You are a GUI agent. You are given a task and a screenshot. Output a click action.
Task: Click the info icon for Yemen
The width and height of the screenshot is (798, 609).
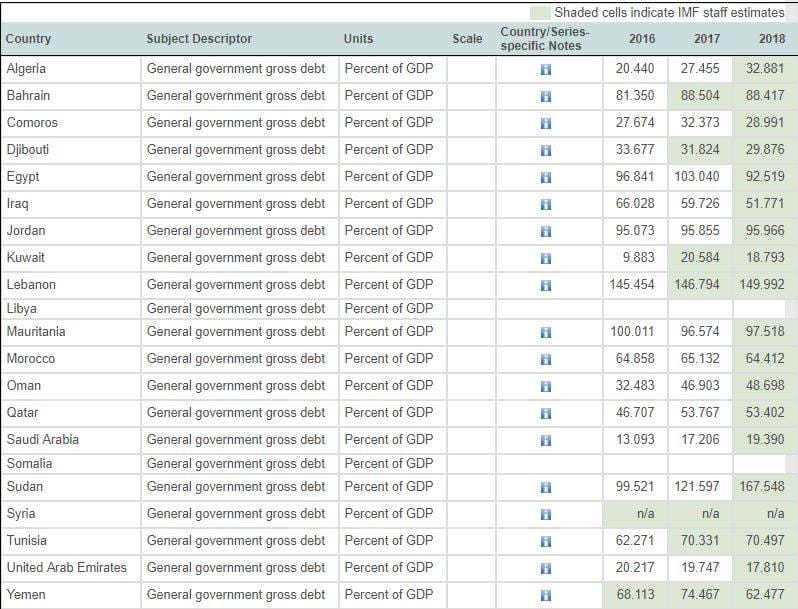546,596
